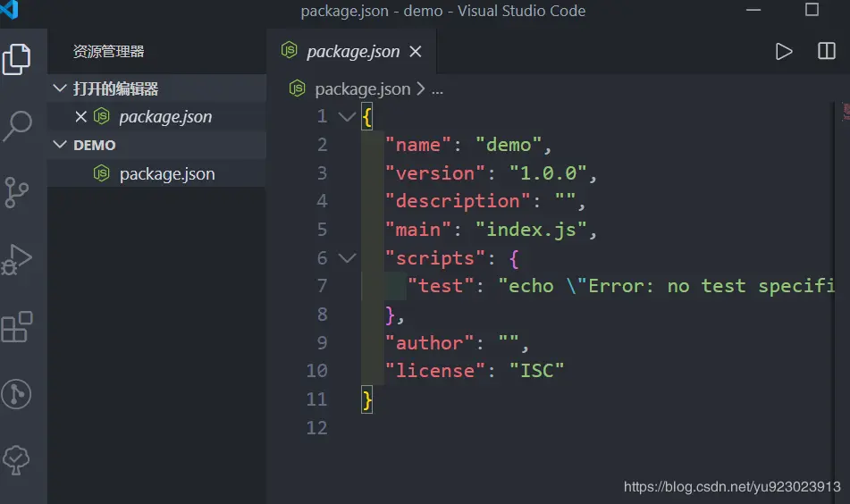Click the VS Code logo in title bar
The height and width of the screenshot is (504, 850).
9,10
